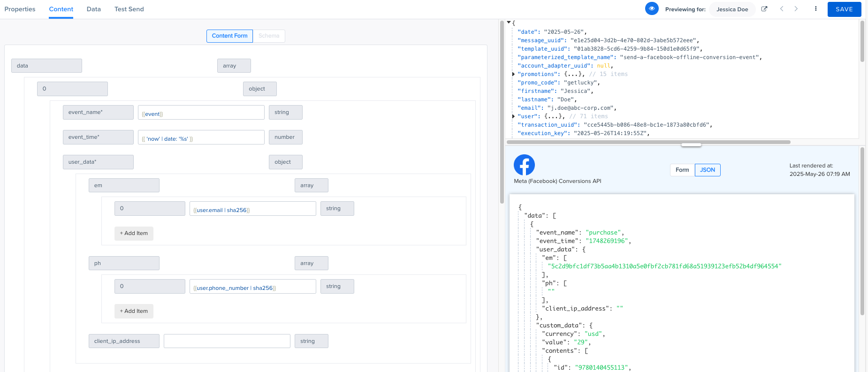
Task: Click the "Last rendered at" timestamp text
Action: (x=820, y=170)
